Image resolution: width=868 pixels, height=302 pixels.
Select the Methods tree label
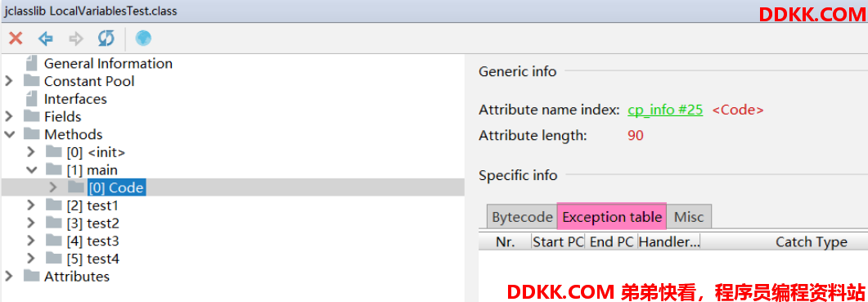[x=74, y=135]
